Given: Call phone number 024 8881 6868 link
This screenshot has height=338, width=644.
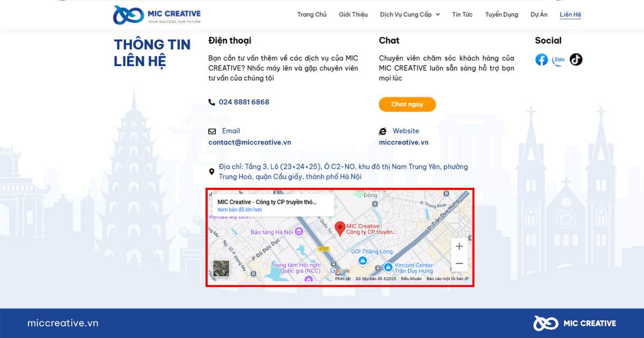Looking at the screenshot, I should 244,102.
